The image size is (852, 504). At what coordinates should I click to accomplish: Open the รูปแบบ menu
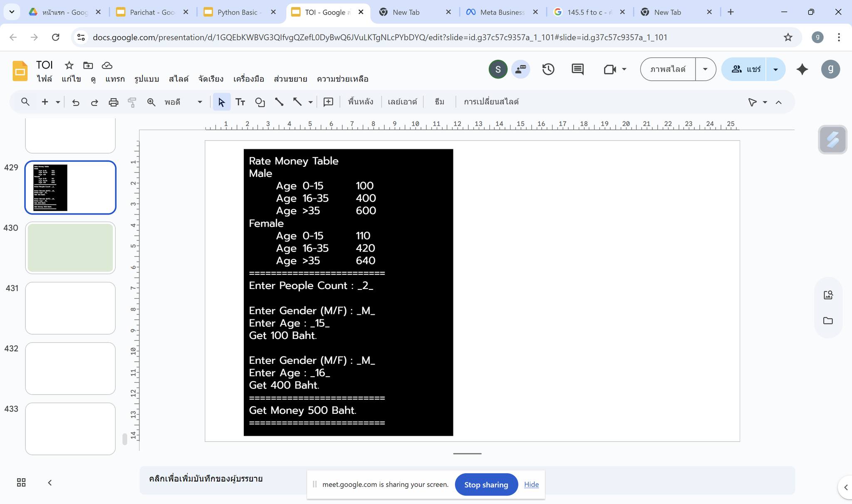click(x=146, y=79)
